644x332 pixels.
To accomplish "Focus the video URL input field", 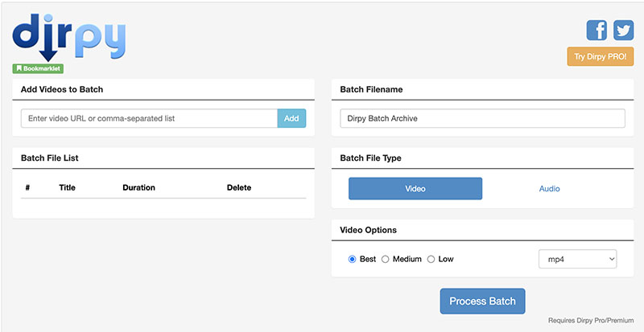I will coord(149,118).
